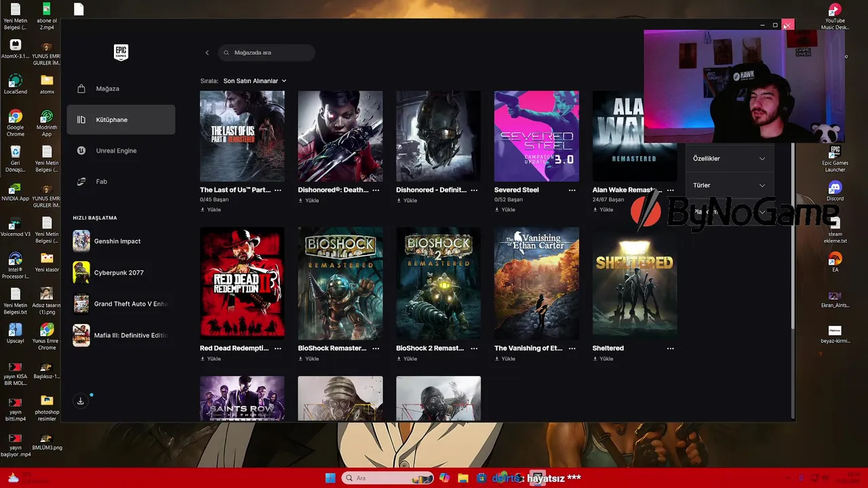Open the Mağaza store section
Screen dimensions: 868x488
point(121,89)
